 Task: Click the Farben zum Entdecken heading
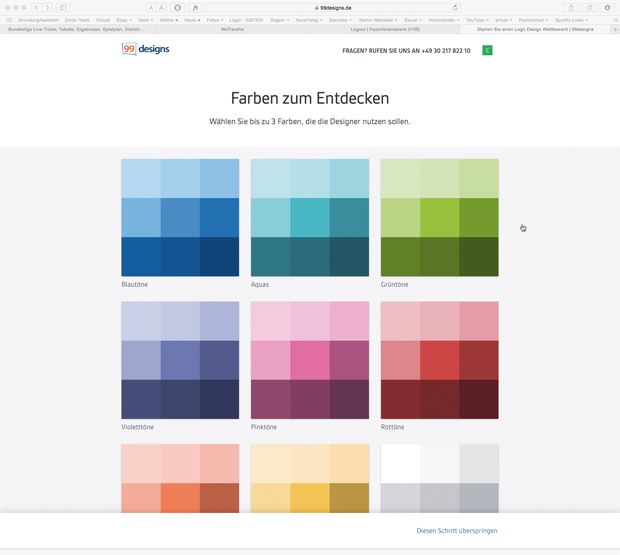310,98
